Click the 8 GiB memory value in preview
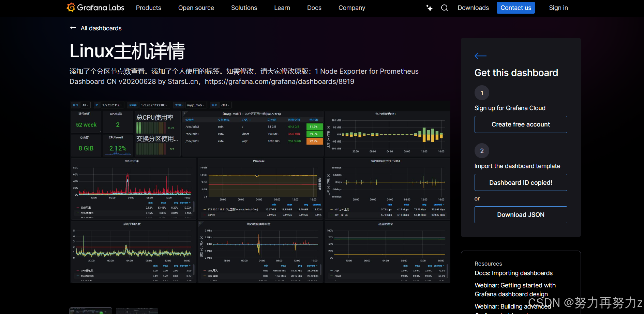The image size is (644, 314). tap(86, 148)
